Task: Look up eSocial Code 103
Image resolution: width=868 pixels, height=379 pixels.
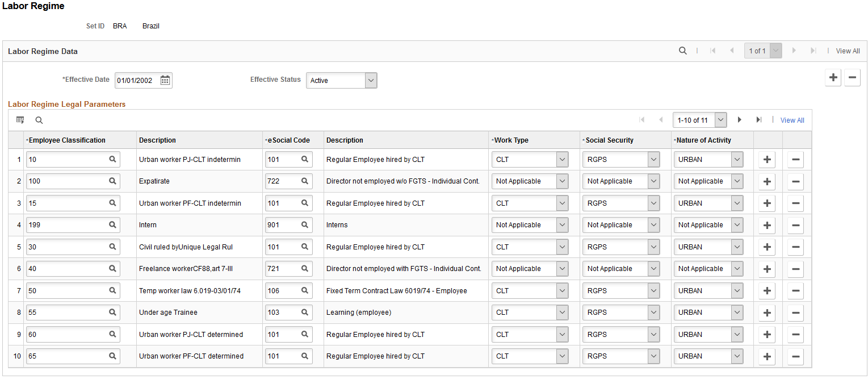Action: pos(305,313)
